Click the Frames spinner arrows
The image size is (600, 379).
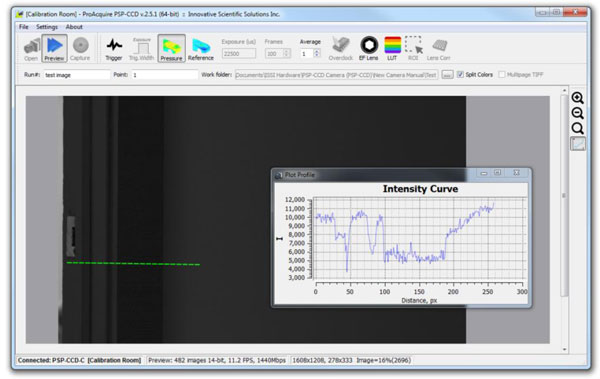point(286,54)
